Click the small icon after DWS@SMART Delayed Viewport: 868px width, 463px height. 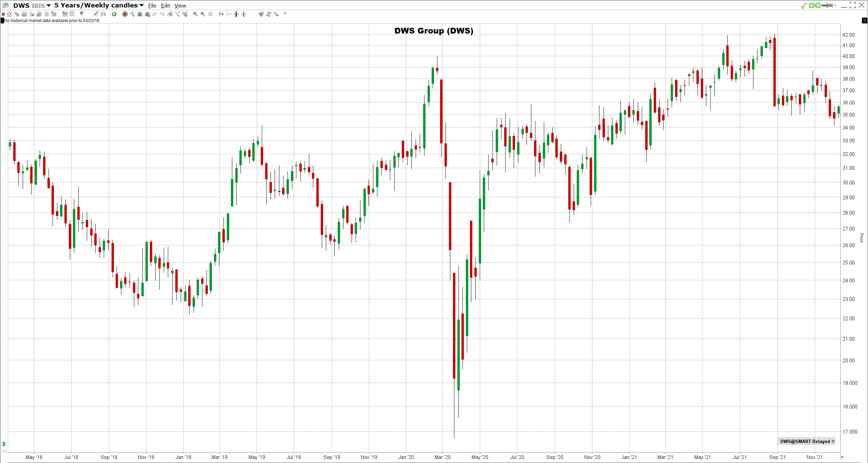[833, 441]
